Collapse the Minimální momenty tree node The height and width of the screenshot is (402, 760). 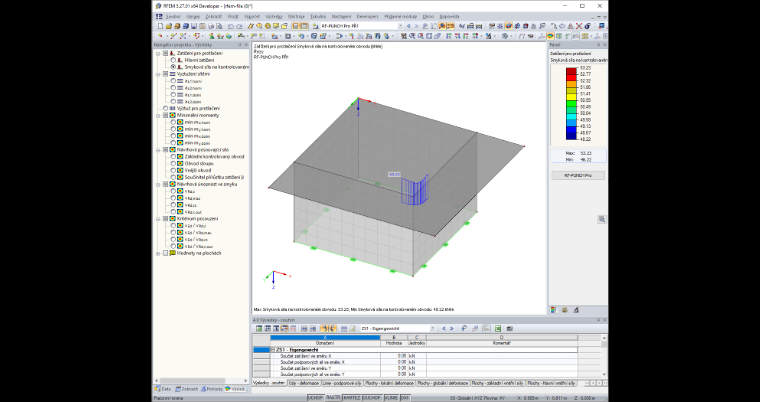pyautogui.click(x=158, y=115)
